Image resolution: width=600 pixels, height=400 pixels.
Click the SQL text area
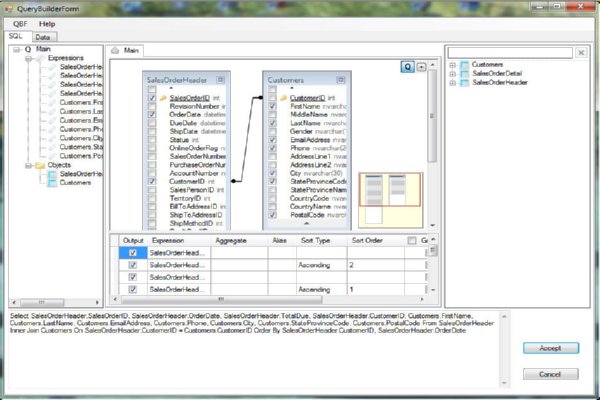coord(254,348)
